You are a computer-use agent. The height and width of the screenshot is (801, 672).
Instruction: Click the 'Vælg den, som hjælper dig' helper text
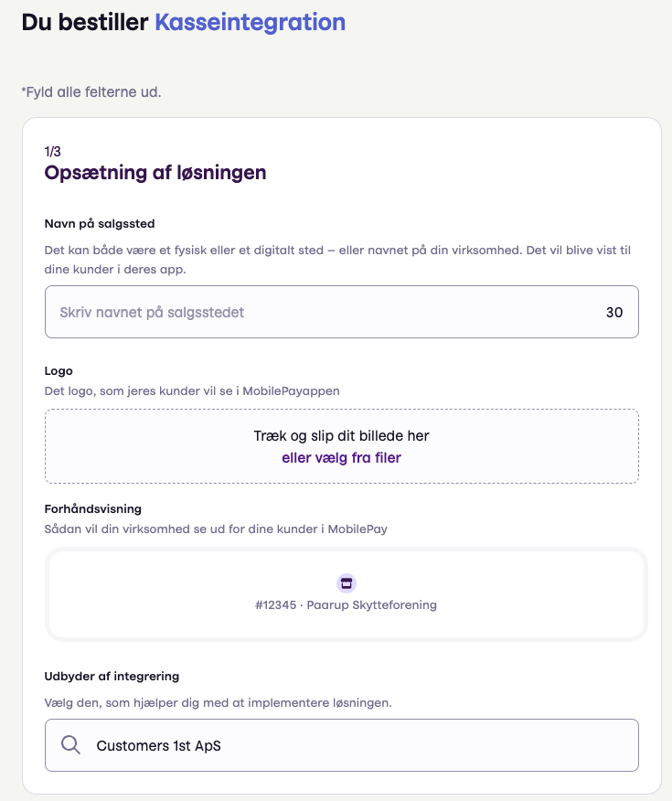click(218, 703)
